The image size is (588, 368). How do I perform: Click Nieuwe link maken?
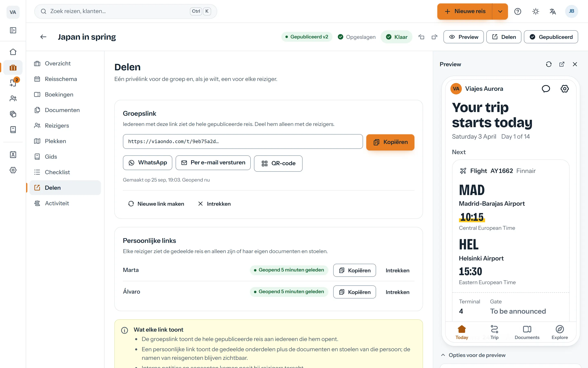pos(156,204)
